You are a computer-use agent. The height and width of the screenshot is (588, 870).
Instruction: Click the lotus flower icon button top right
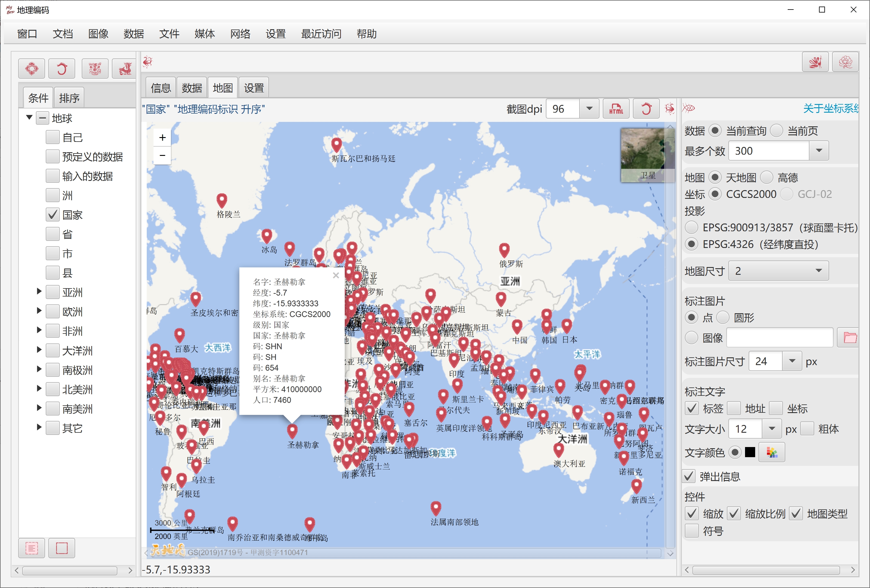click(x=845, y=62)
